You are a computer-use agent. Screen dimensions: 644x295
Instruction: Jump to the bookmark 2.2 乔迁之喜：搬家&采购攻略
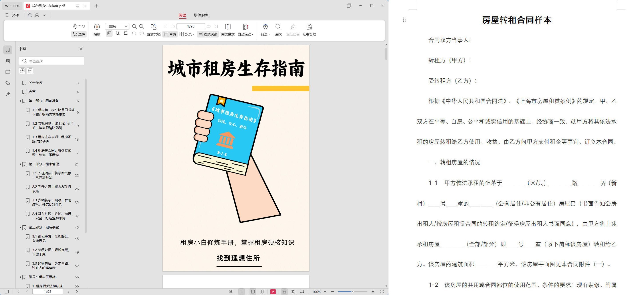point(51,189)
